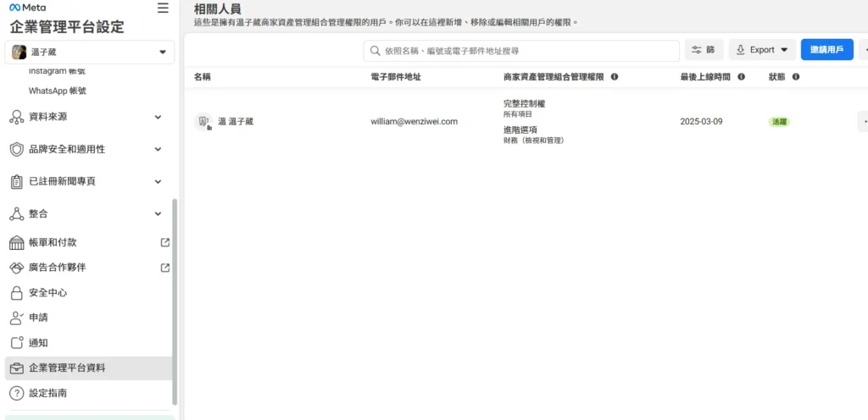
Task: Click the 品牌安全和適用性 shield icon
Action: 17,149
